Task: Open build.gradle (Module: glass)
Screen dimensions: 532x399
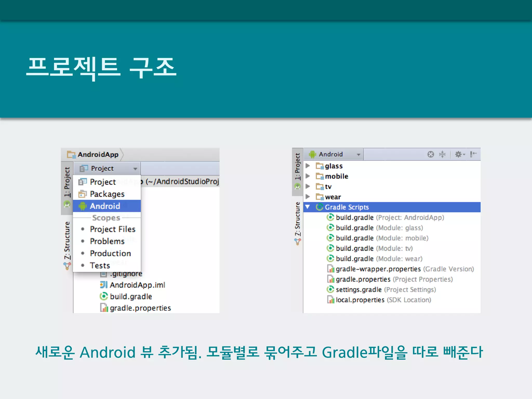Action: pyautogui.click(x=375, y=228)
